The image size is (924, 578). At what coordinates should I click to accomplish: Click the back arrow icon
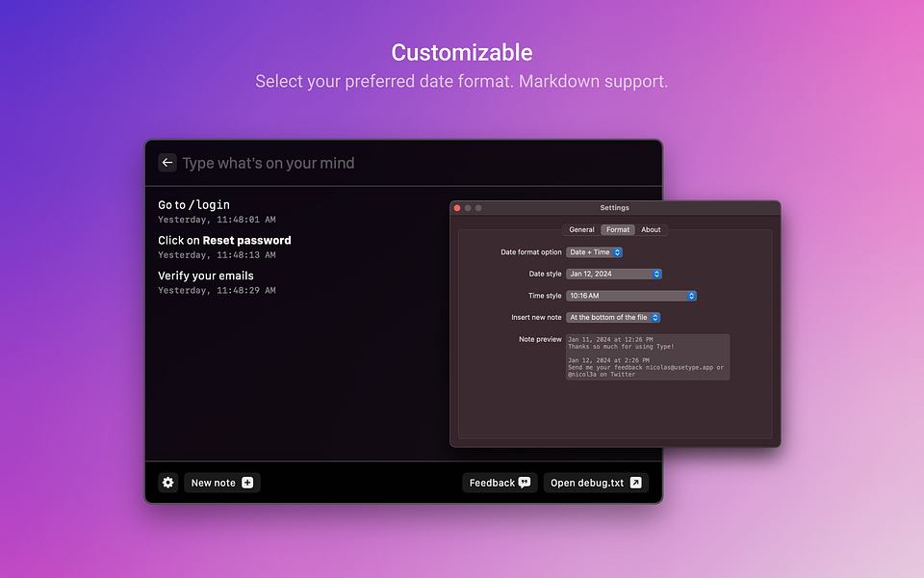pos(167,162)
